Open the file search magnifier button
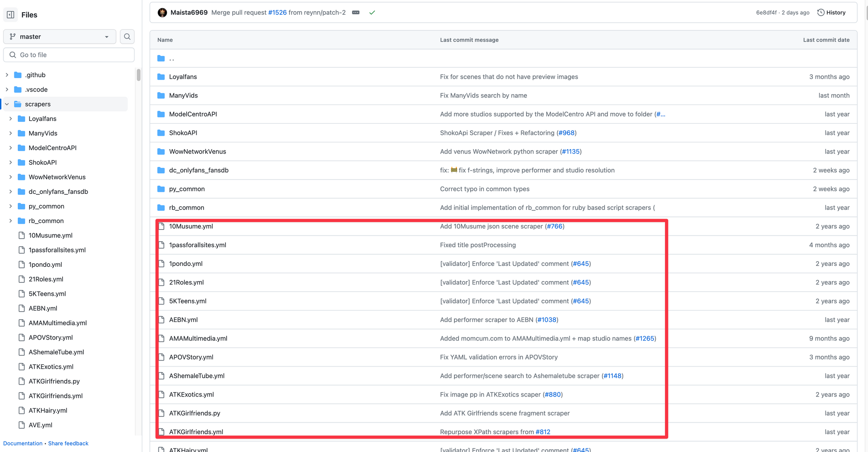The image size is (868, 452). pyautogui.click(x=127, y=37)
